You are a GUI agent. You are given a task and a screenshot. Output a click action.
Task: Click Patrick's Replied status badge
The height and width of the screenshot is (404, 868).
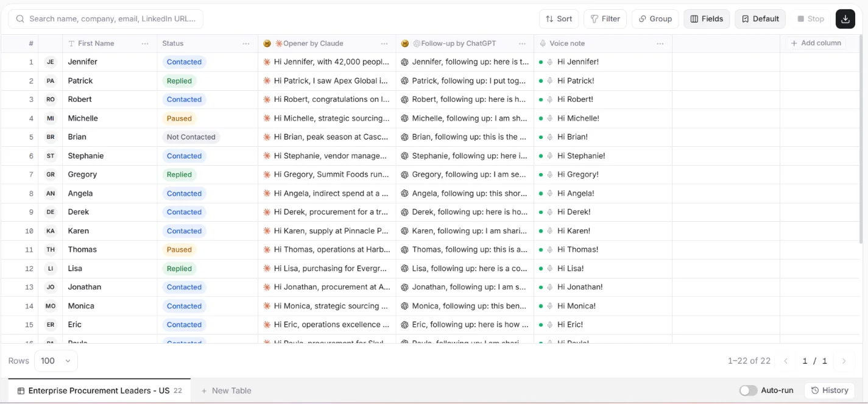(x=179, y=81)
